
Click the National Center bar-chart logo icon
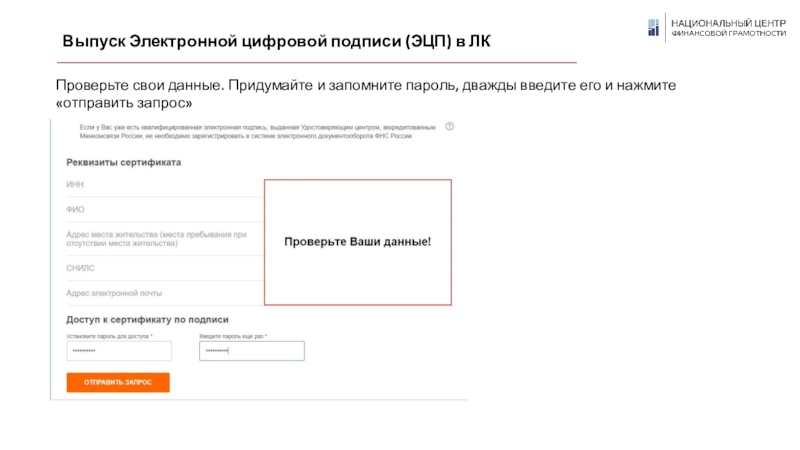point(652,27)
